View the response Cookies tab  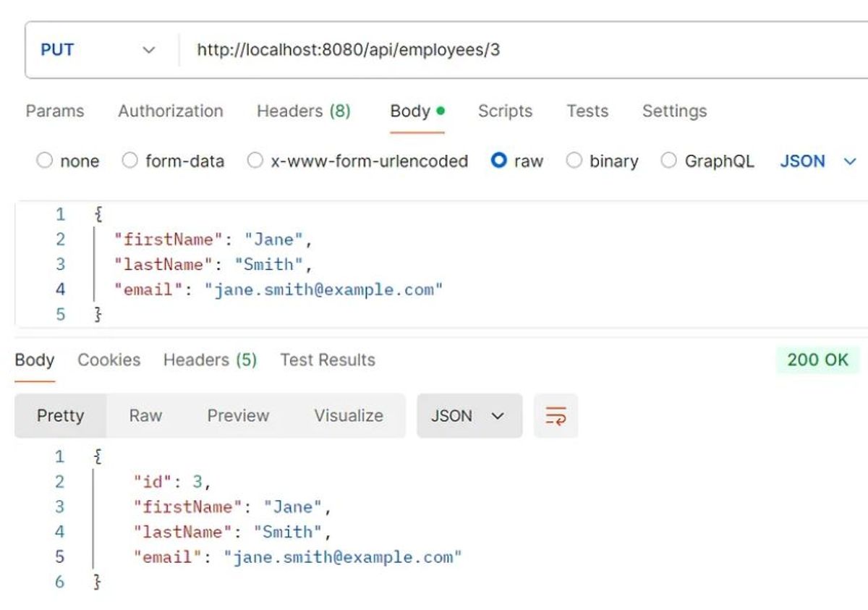point(109,360)
